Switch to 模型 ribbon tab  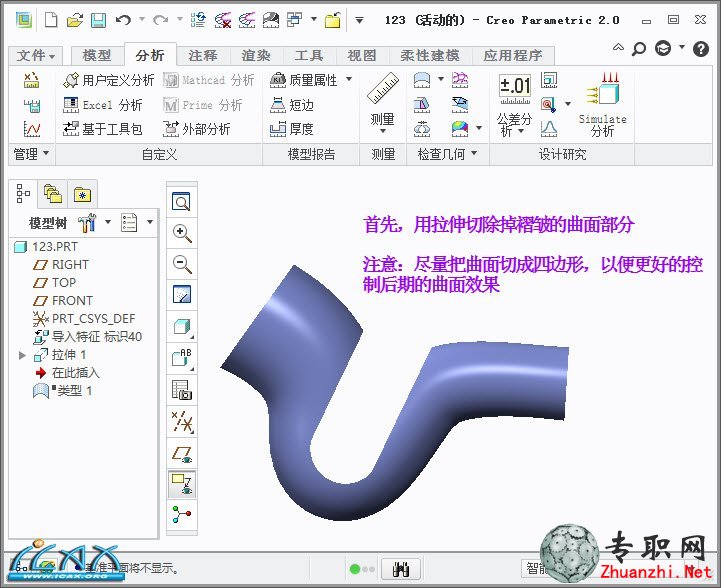pos(97,56)
